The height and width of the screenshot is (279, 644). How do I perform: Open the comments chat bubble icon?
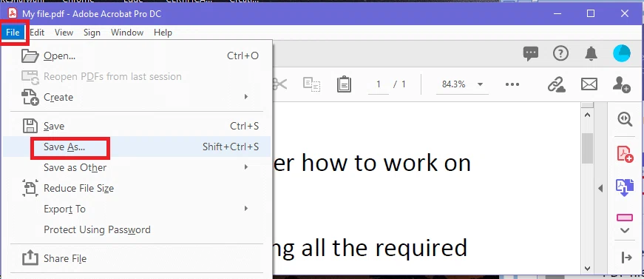[531, 53]
